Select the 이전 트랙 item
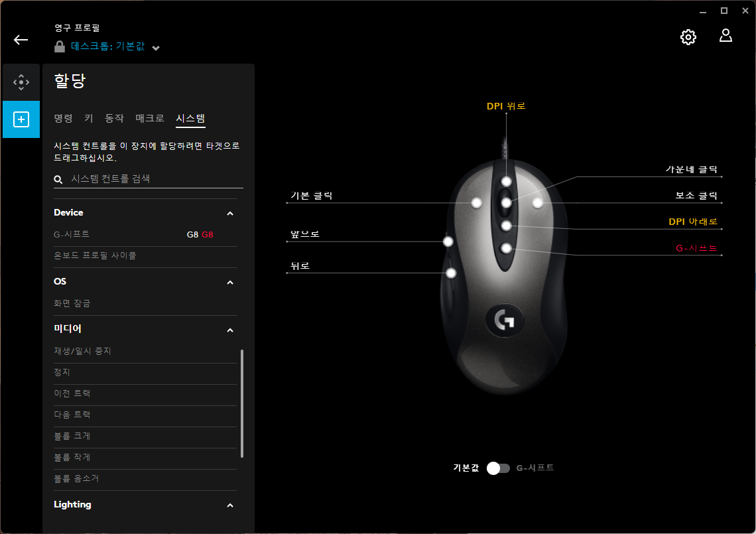Viewport: 756px width, 534px height. (x=145, y=393)
